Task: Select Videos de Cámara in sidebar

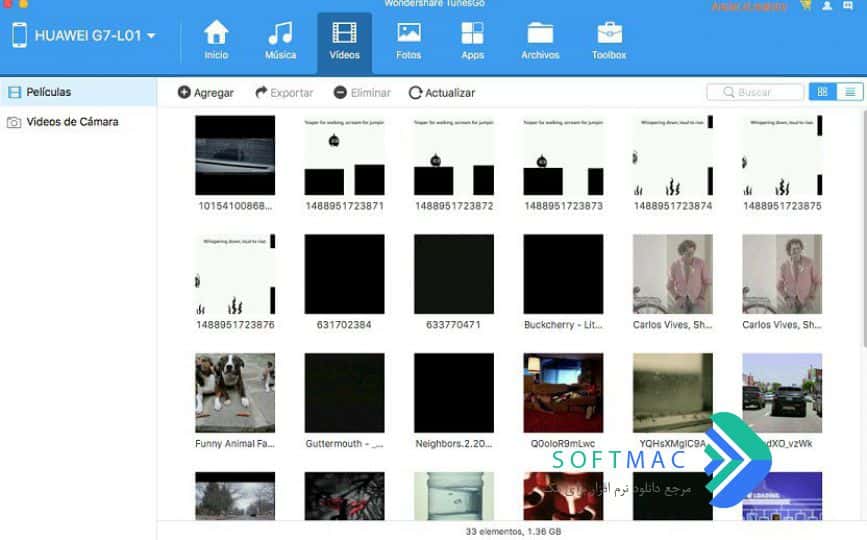Action: pos(78,122)
